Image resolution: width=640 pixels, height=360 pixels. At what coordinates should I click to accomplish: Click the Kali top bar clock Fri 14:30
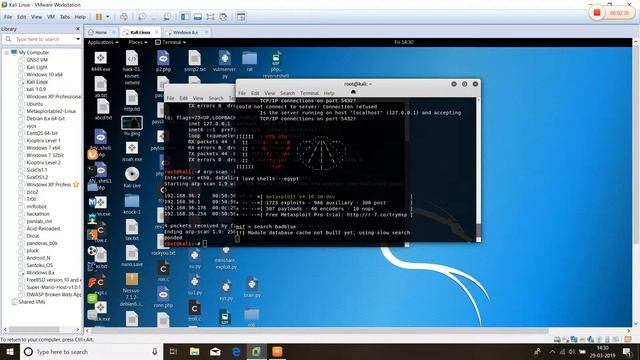[x=404, y=42]
